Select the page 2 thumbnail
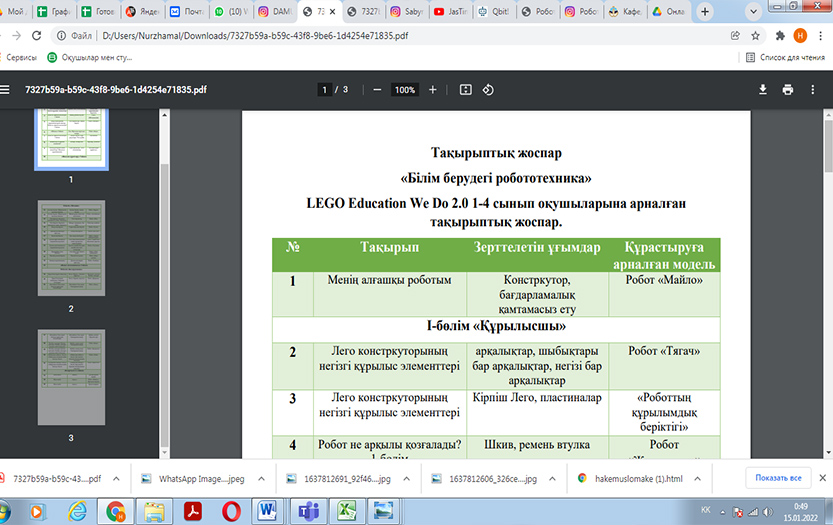 click(x=71, y=245)
